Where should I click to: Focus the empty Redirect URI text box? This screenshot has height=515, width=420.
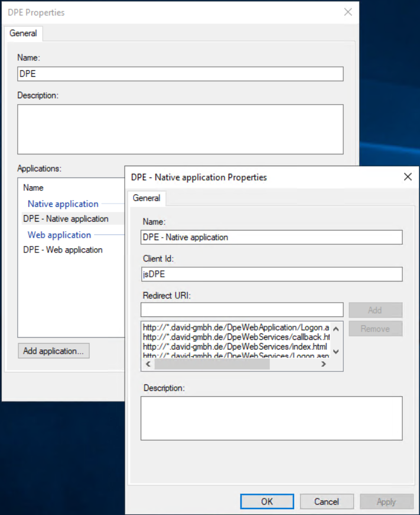coord(242,310)
